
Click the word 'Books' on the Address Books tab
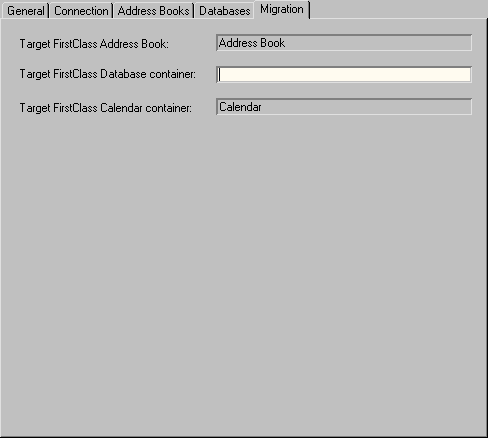pos(174,11)
